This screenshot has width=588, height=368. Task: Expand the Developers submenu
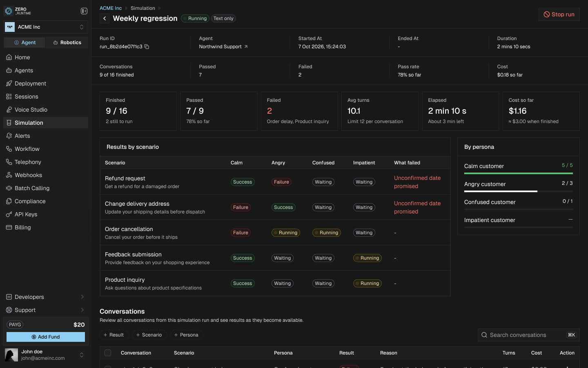point(46,297)
